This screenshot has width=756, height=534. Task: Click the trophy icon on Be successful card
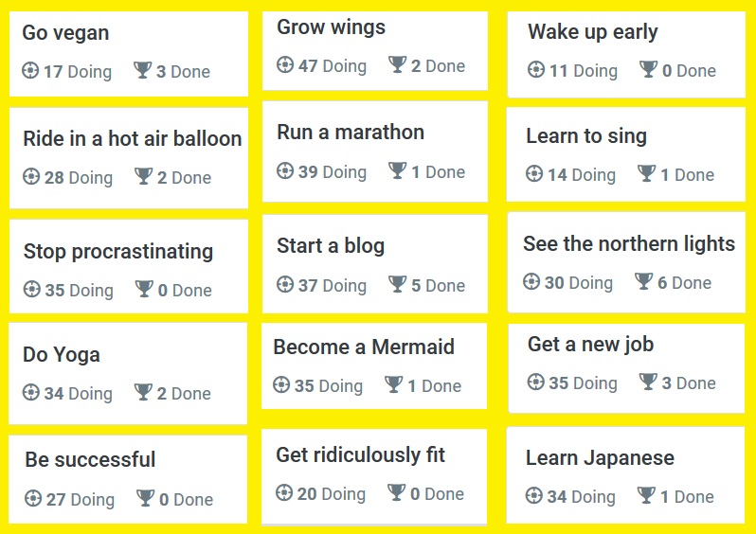tap(145, 498)
